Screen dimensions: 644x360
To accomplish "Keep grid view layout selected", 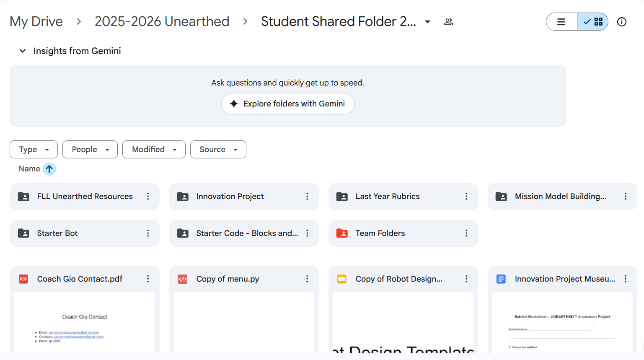I will [x=592, y=21].
